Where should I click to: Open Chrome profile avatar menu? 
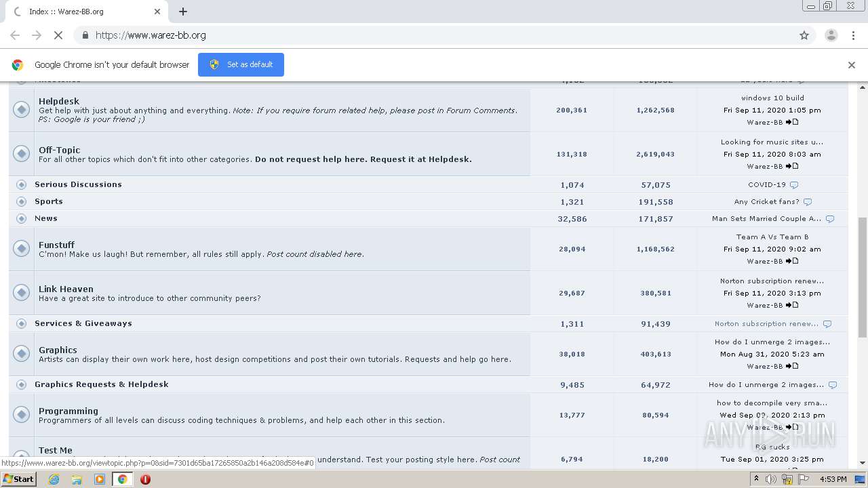click(831, 35)
